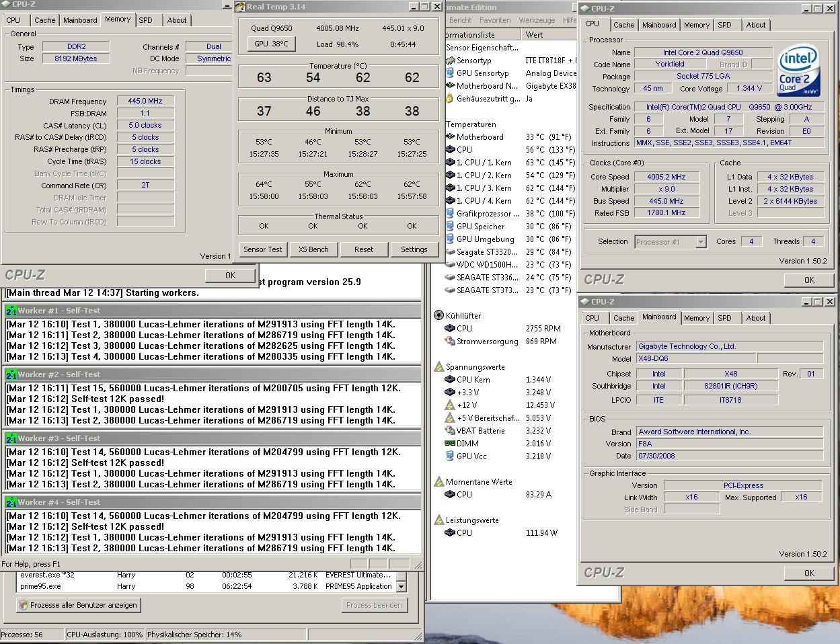Click the Prime95 Worker #3 window icon
Screen dimensions: 840x644
pos(11,438)
